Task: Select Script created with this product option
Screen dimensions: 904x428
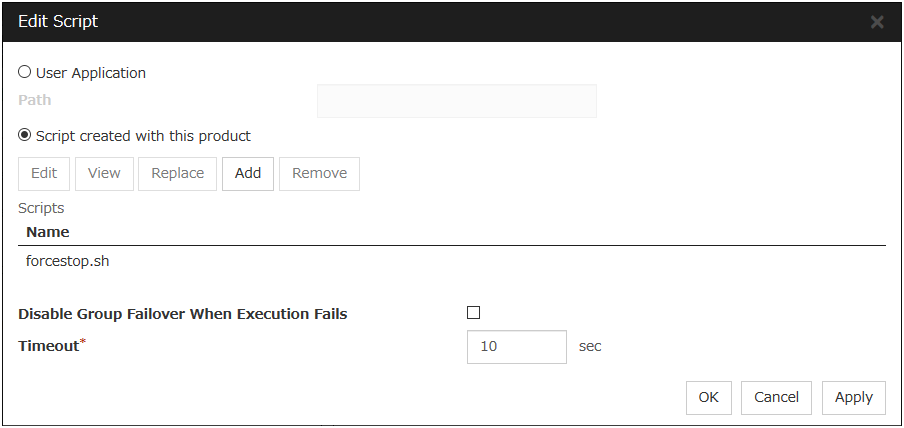Action: click(25, 136)
